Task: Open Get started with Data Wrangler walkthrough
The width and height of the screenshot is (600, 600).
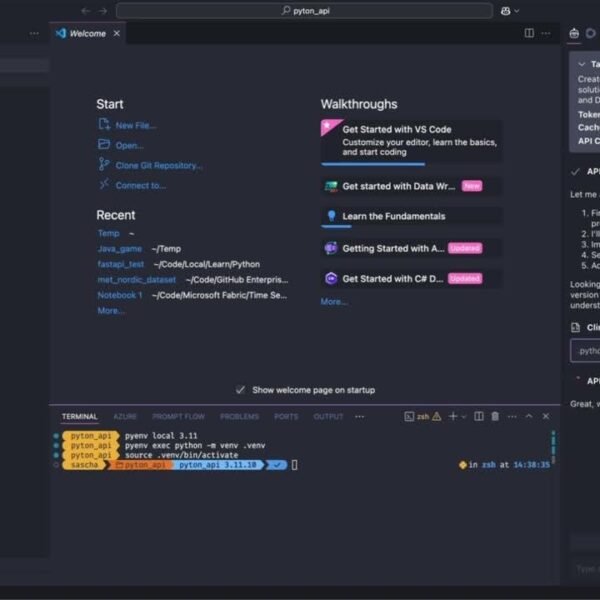Action: coord(412,186)
